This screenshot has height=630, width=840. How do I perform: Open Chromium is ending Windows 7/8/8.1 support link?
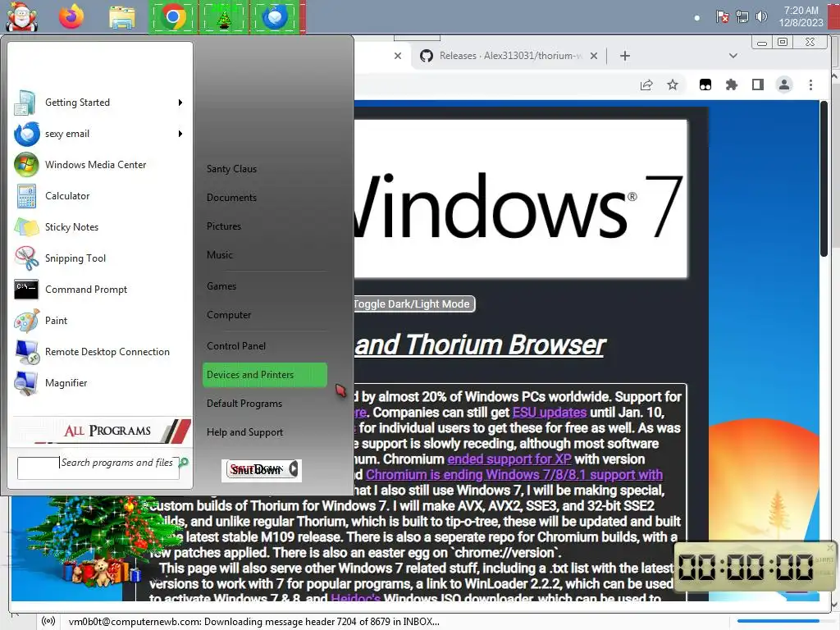[x=514, y=475]
